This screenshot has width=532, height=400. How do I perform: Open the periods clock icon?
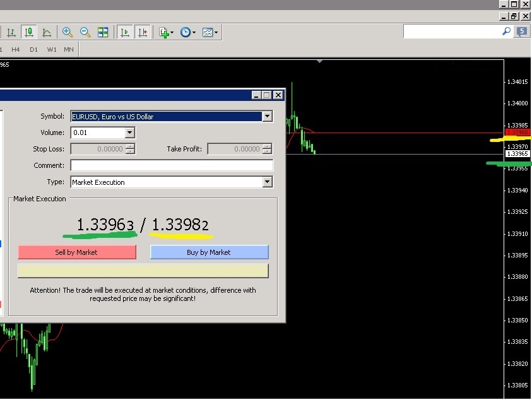[186, 32]
